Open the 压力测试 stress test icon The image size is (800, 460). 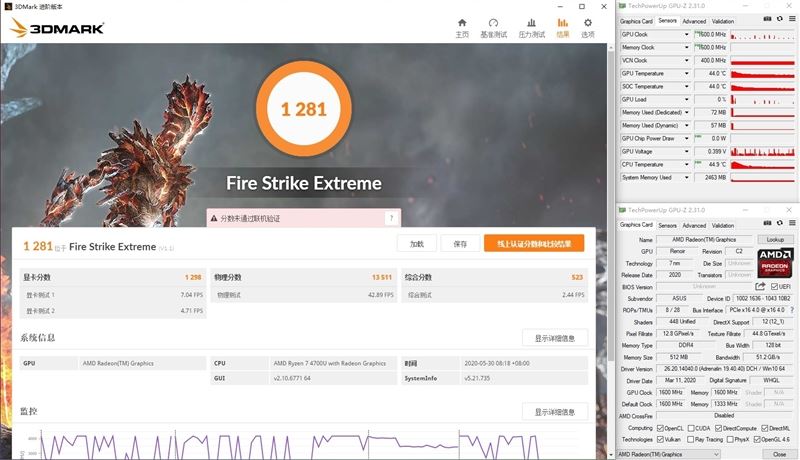click(531, 23)
